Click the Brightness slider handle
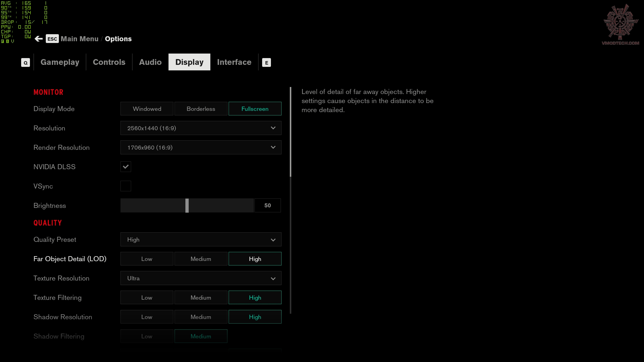 tap(187, 205)
